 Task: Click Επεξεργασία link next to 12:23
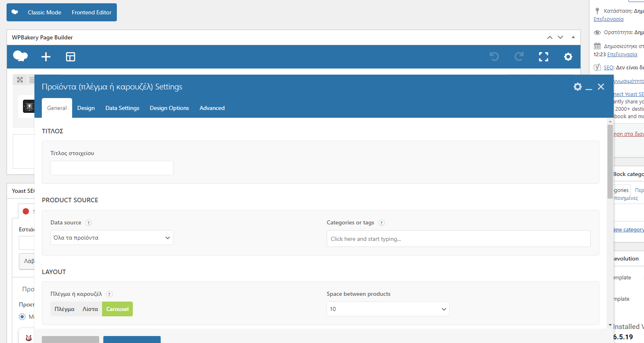tap(622, 55)
